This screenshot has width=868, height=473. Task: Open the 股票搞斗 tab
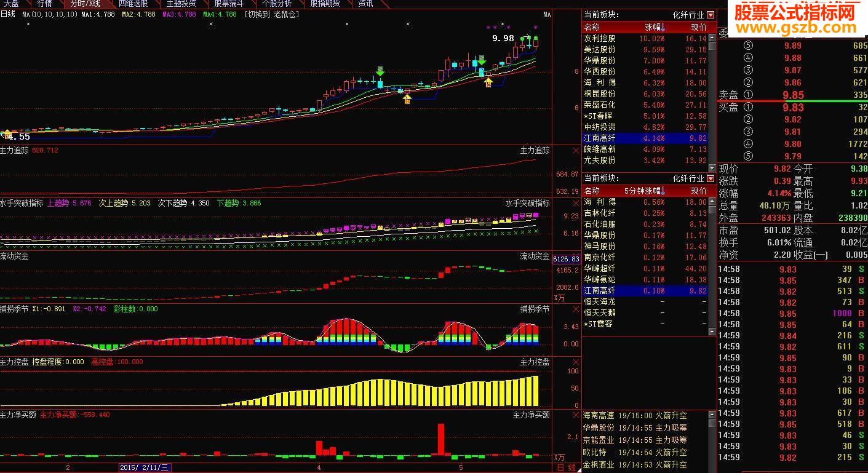[229, 4]
